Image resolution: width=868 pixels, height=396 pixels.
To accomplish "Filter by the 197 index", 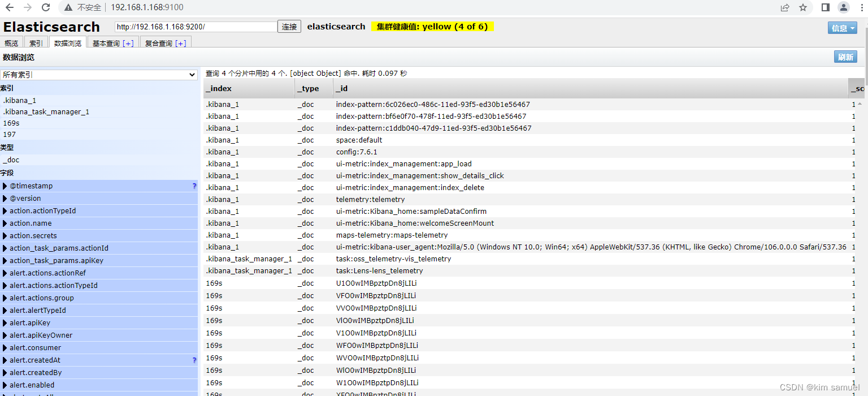I will (x=99, y=135).
